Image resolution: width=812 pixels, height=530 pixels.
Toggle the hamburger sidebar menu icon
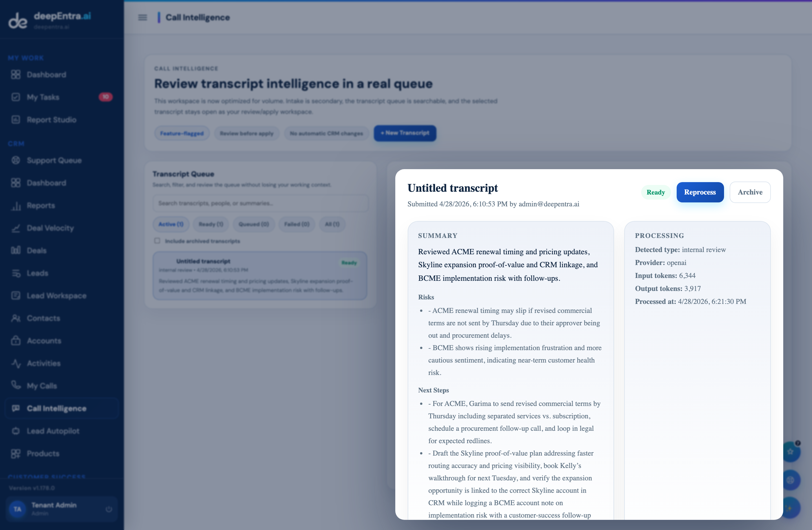pyautogui.click(x=143, y=17)
